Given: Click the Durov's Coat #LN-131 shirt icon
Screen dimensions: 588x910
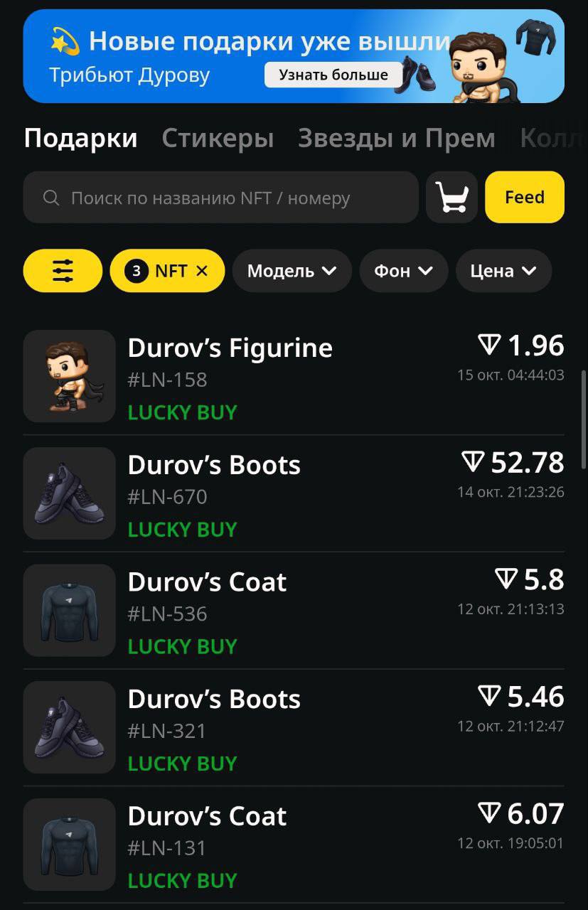Looking at the screenshot, I should 69,845.
